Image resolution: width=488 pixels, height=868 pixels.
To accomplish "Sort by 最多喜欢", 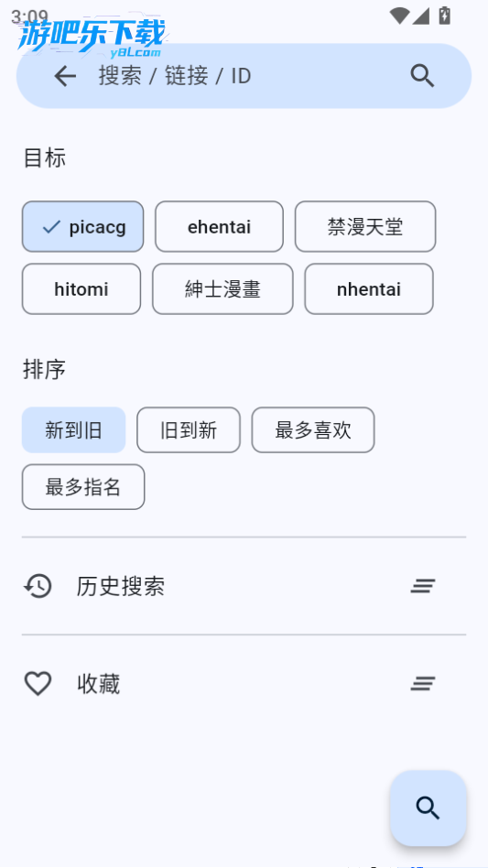I will point(313,430).
